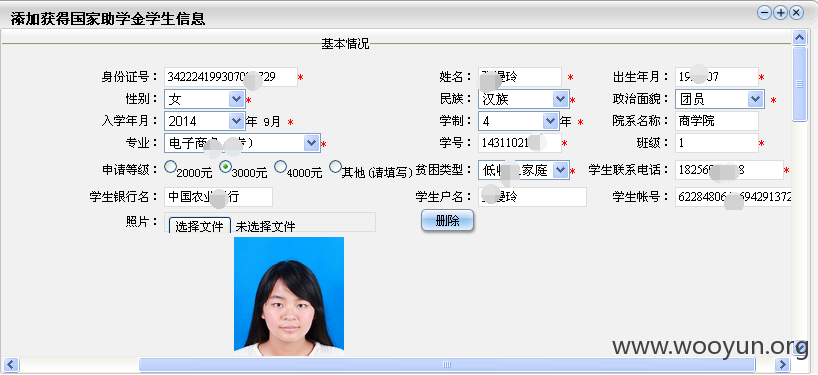Click the 选择文件 file chooser button
The image size is (818, 375).
200,226
